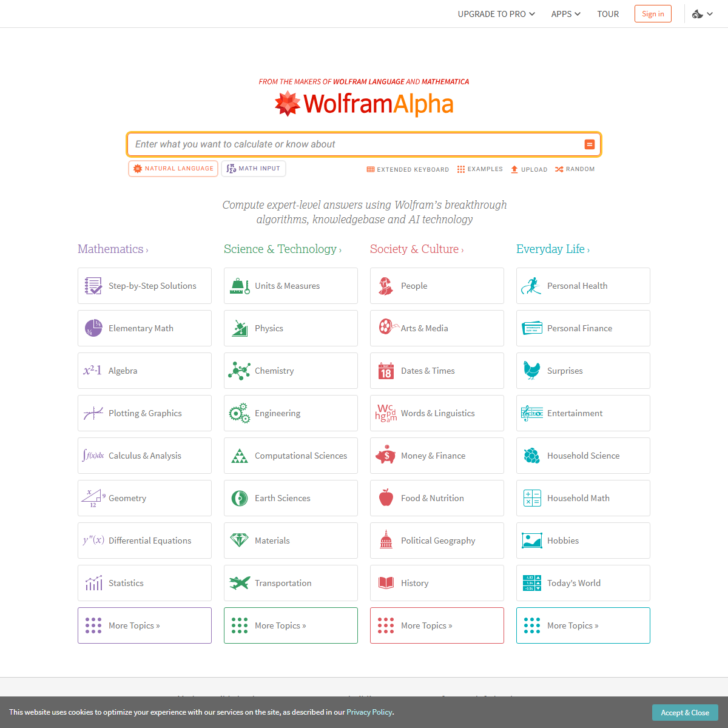This screenshot has width=728, height=728.
Task: Open the Upgrade to Pro dropdown
Action: point(496,14)
